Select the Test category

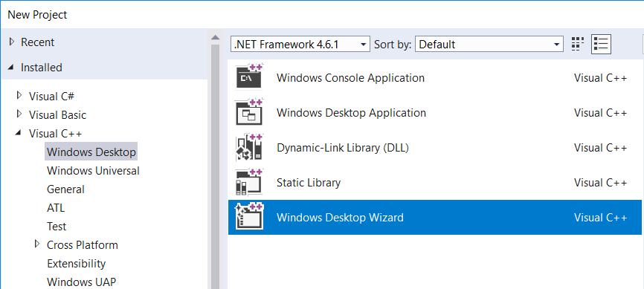coord(57,226)
